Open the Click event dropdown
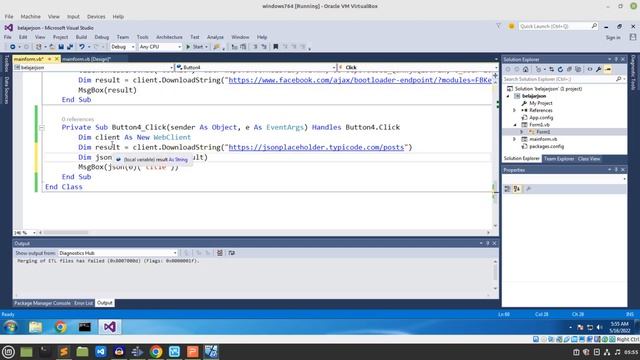Viewport: 640px width, 360px height. 418,67
